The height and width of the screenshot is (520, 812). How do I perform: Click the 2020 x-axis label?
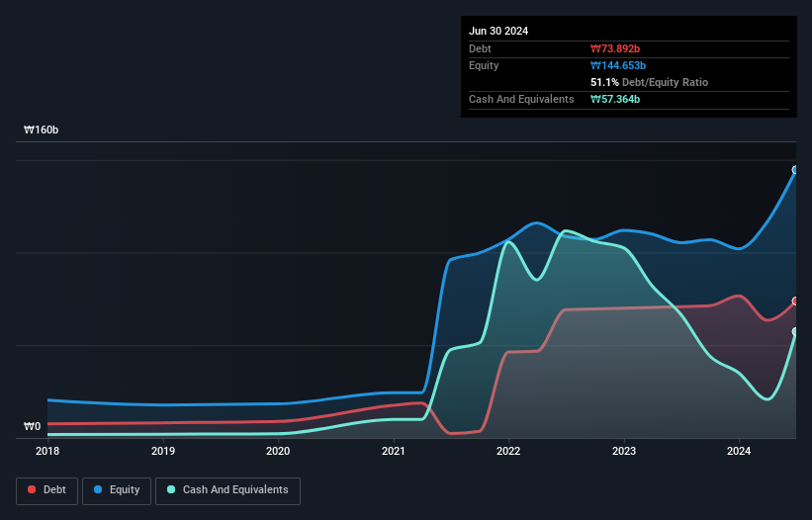pos(278,451)
